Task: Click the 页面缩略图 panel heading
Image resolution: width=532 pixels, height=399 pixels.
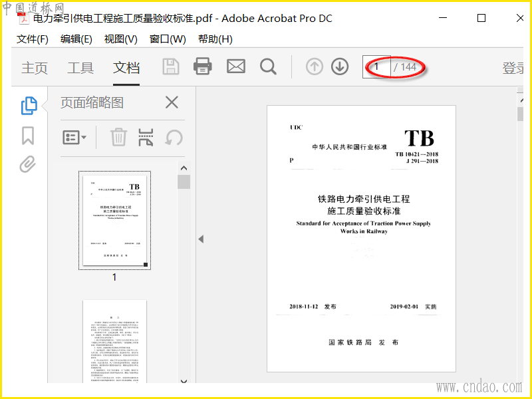Action: coord(92,102)
